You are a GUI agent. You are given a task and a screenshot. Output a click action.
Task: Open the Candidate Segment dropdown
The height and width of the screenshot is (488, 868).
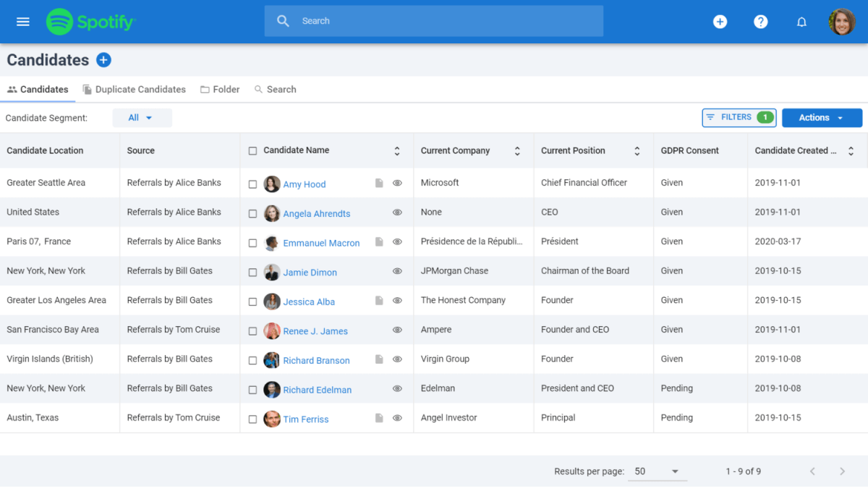pos(142,117)
